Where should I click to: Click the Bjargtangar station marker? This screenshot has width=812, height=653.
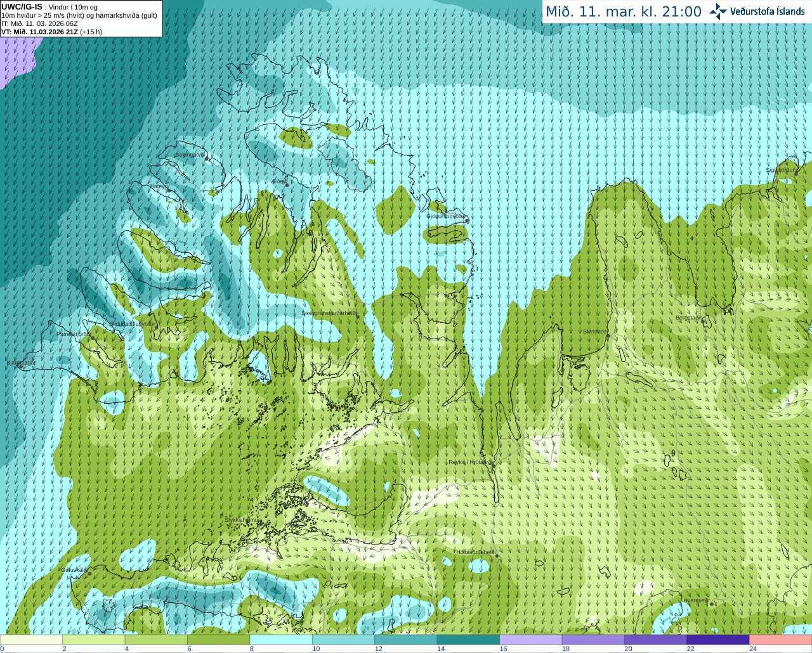21,366
